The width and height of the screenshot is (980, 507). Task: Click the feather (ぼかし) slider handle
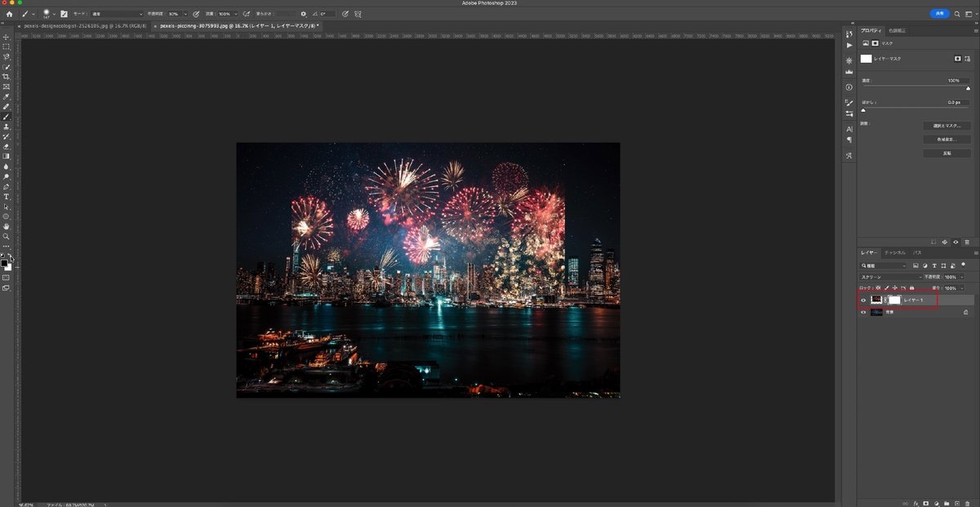(863, 109)
